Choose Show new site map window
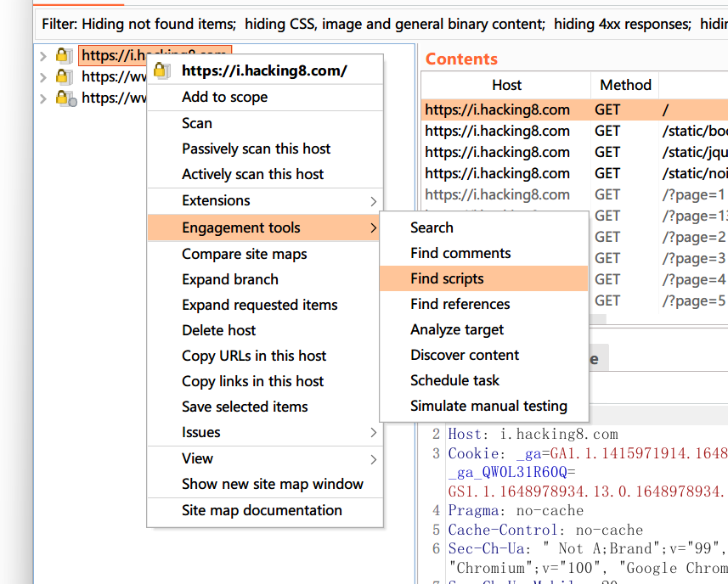728x584 pixels. point(265,485)
